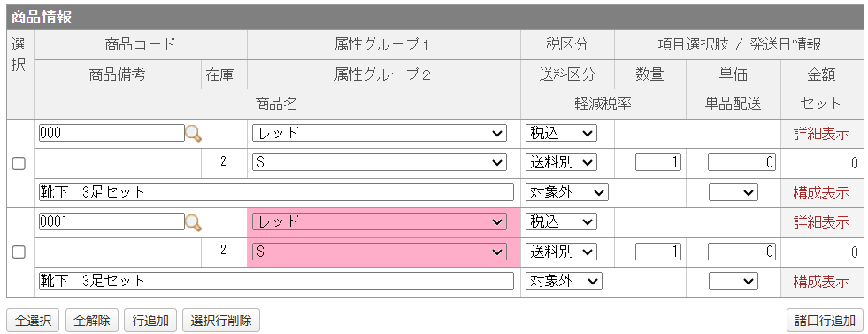Image resolution: width=868 pixels, height=334 pixels.
Task: Click first row product code field 0001
Action: point(111,133)
